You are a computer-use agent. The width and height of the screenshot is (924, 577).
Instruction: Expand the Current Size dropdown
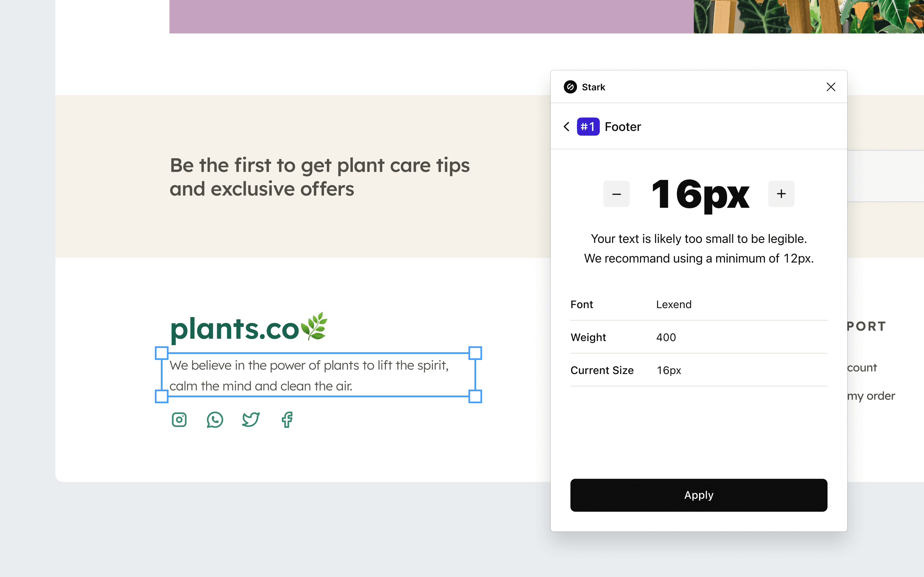[668, 370]
